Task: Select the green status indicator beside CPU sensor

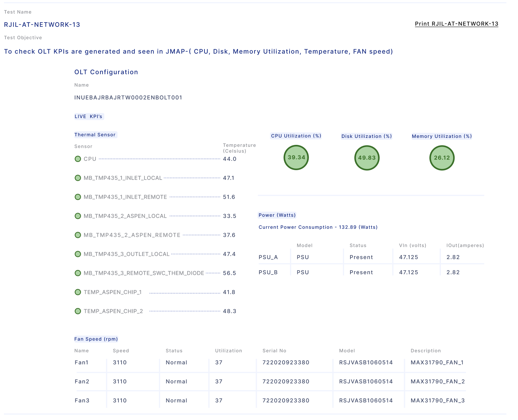Action: 78,159
